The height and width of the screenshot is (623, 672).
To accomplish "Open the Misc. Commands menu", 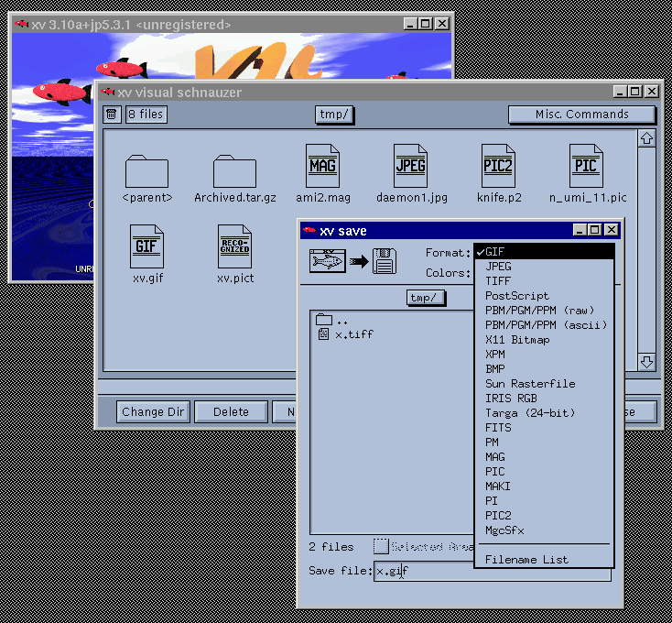I will (582, 115).
